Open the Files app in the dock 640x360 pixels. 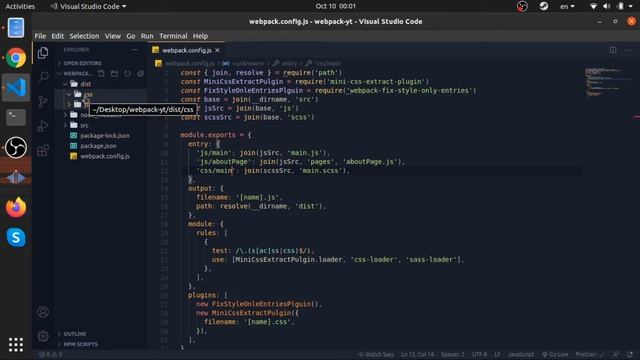pyautogui.click(x=16, y=28)
